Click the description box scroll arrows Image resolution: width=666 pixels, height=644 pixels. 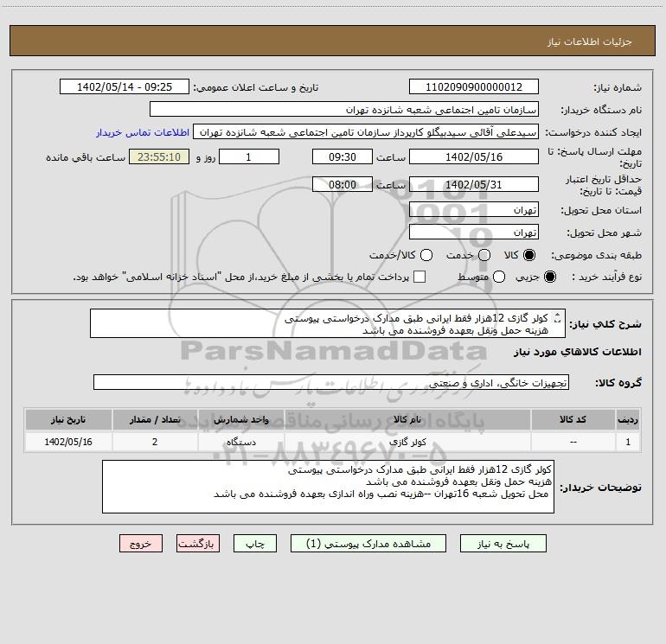pos(558,317)
